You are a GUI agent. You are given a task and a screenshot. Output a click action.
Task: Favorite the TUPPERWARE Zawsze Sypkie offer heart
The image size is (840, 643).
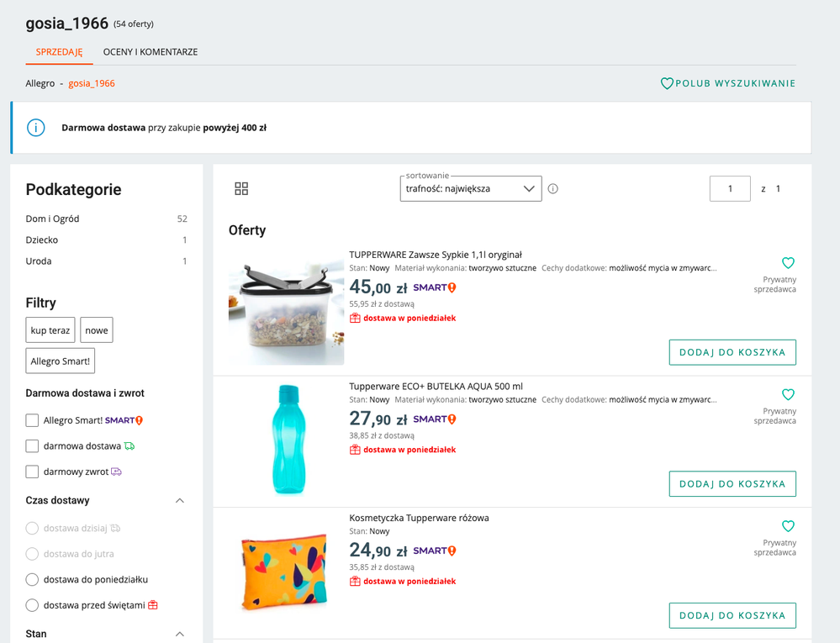(788, 263)
